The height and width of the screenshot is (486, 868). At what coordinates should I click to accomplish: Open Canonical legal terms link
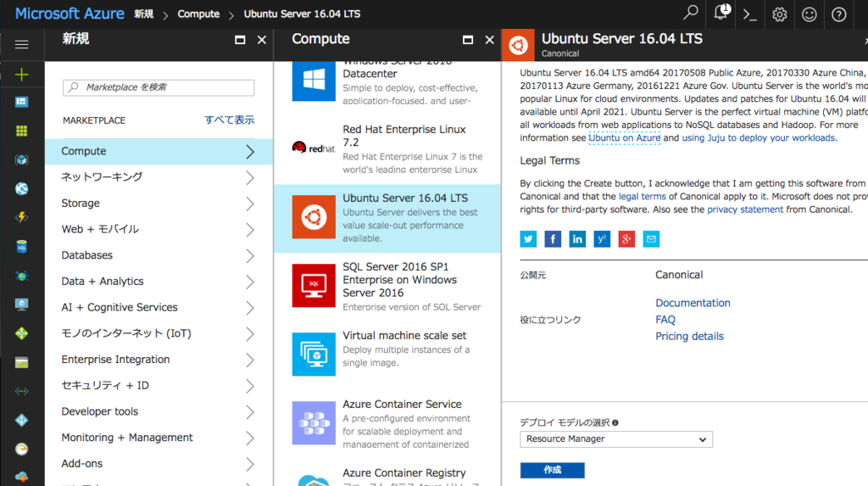pos(643,196)
